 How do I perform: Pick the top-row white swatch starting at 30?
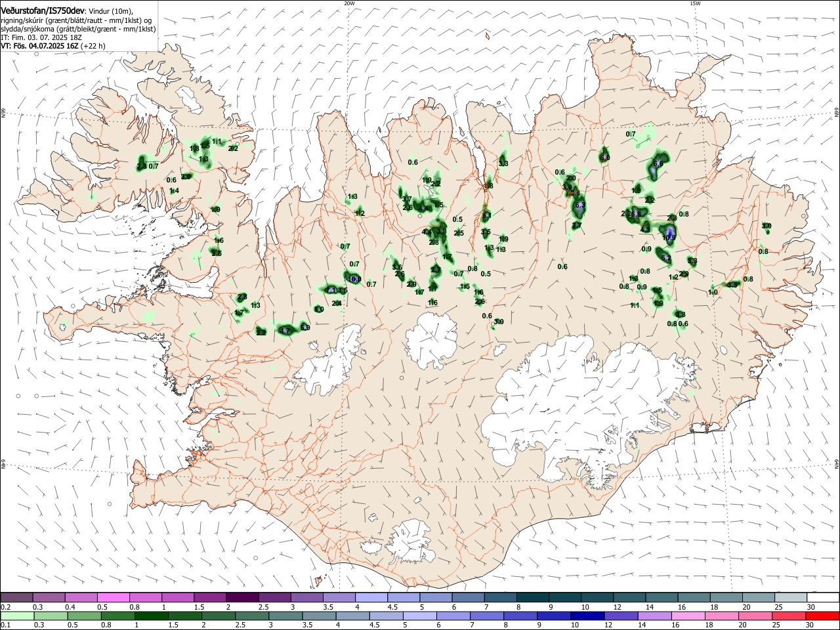(x=822, y=597)
